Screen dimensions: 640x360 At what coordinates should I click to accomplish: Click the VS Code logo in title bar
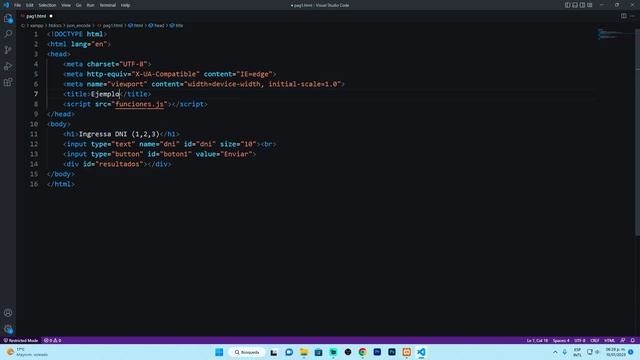click(6, 5)
